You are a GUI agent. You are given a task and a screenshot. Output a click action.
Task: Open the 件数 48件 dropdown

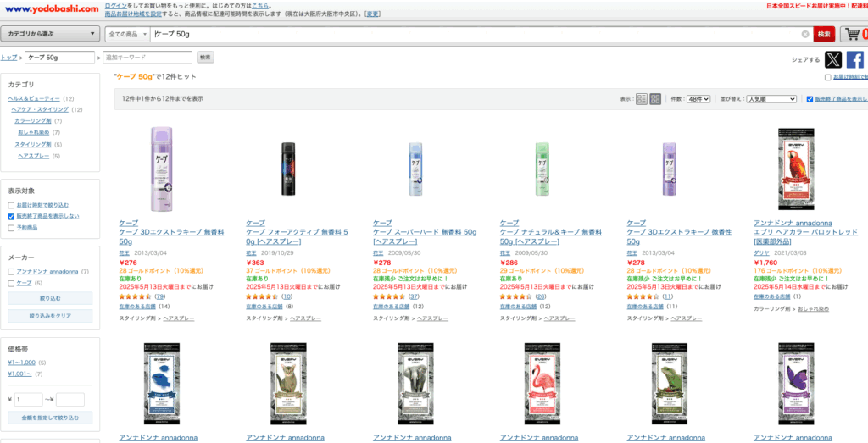coord(698,99)
